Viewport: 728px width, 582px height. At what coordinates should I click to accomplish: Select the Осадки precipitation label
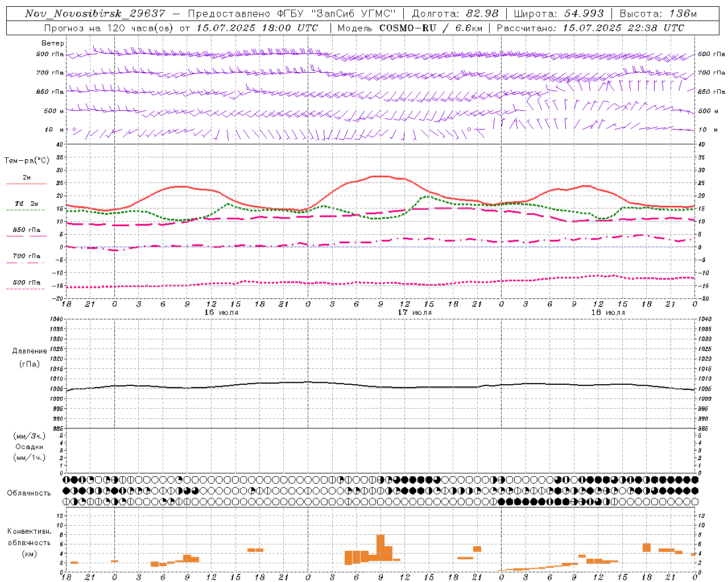pos(30,447)
